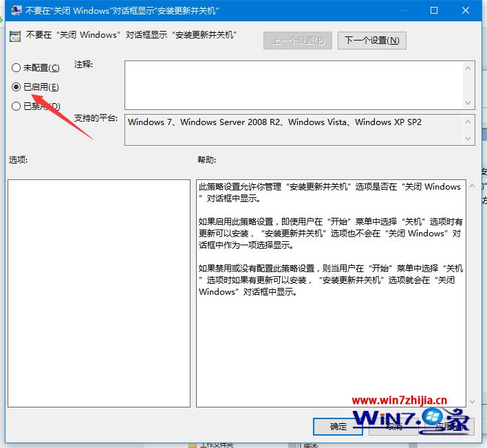Maximize the policy dialog window
Viewport: 487px width, 448px height.
click(x=434, y=10)
